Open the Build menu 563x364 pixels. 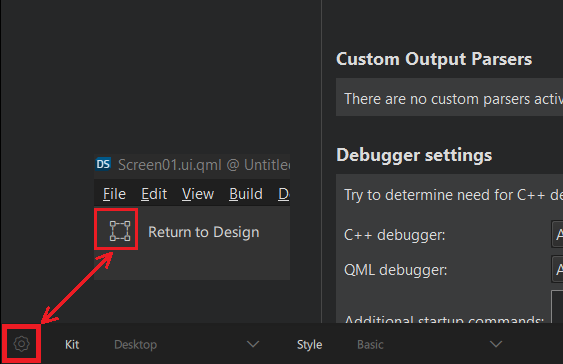click(246, 194)
